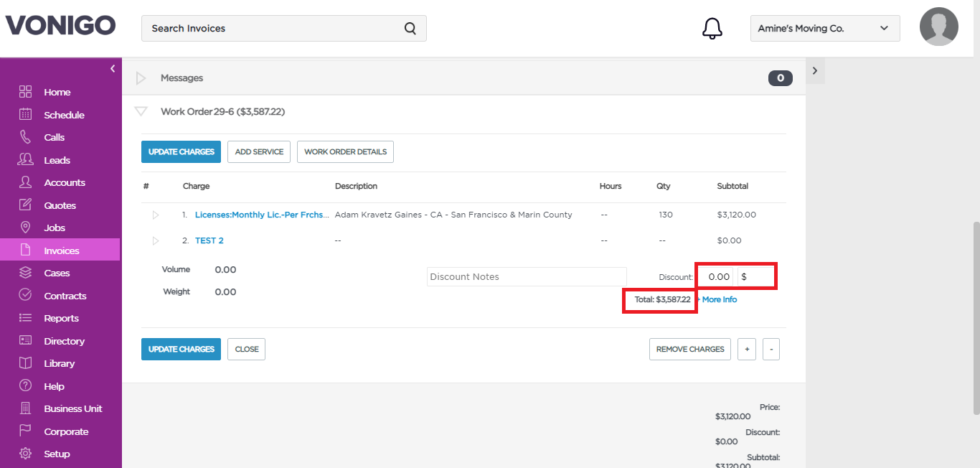980x468 pixels.
Task: Click the Accounts person icon
Action: tap(26, 182)
